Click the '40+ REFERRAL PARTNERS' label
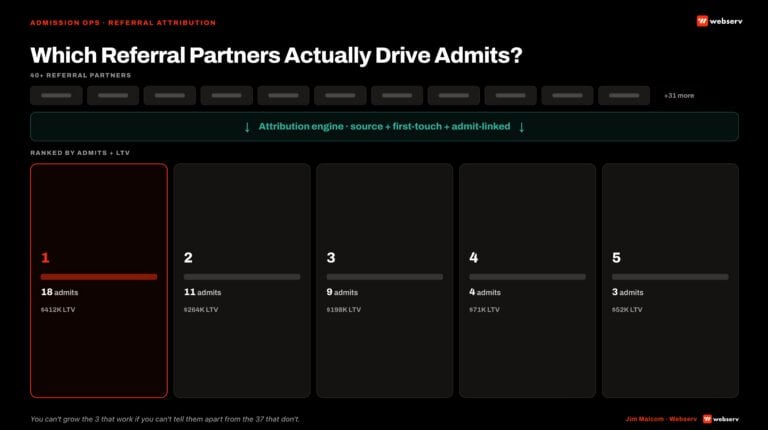768x430 pixels. coord(81,75)
